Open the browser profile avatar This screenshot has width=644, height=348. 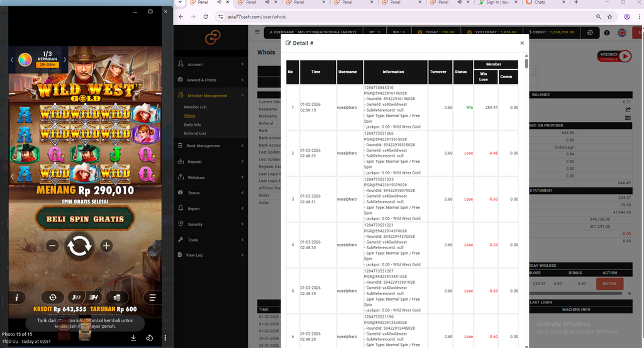click(627, 17)
